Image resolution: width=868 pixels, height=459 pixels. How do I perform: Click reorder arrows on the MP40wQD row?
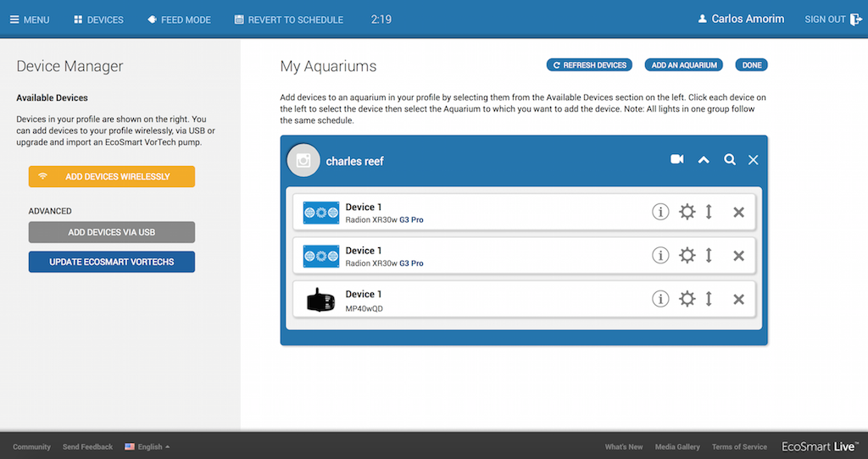coord(709,298)
